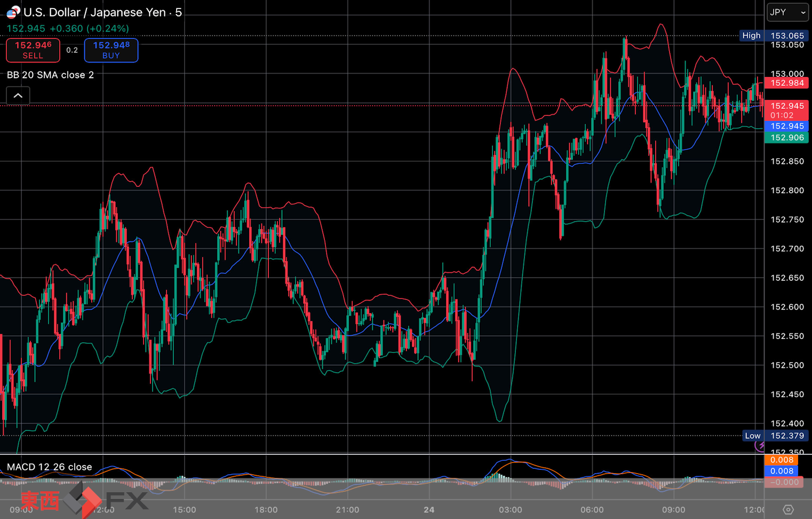Screen dimensions: 812x519
Task: Open the JPY currency dropdown
Action: pos(787,12)
